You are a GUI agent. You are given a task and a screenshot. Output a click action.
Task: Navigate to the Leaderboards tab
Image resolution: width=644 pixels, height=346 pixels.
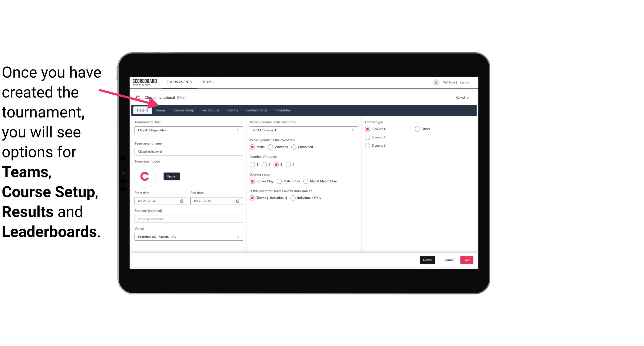256,110
